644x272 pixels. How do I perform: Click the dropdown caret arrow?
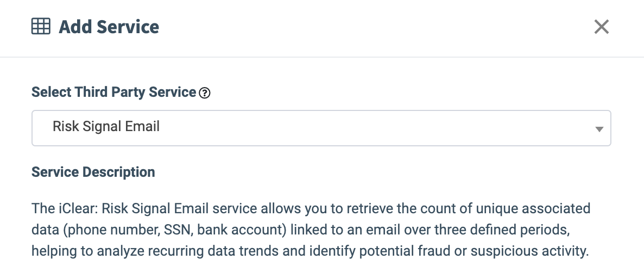(x=599, y=129)
